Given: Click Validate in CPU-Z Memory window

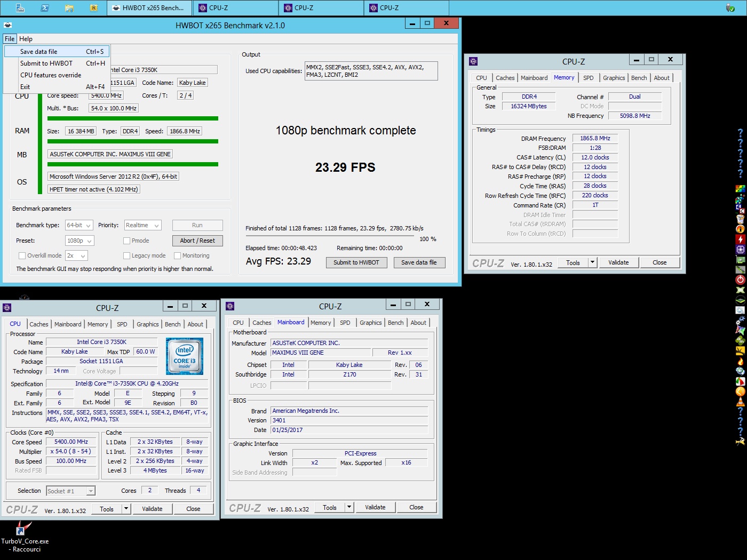Looking at the screenshot, I should tap(618, 262).
